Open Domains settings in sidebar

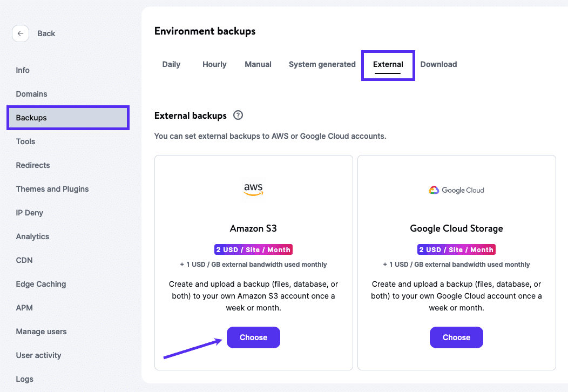click(x=31, y=93)
